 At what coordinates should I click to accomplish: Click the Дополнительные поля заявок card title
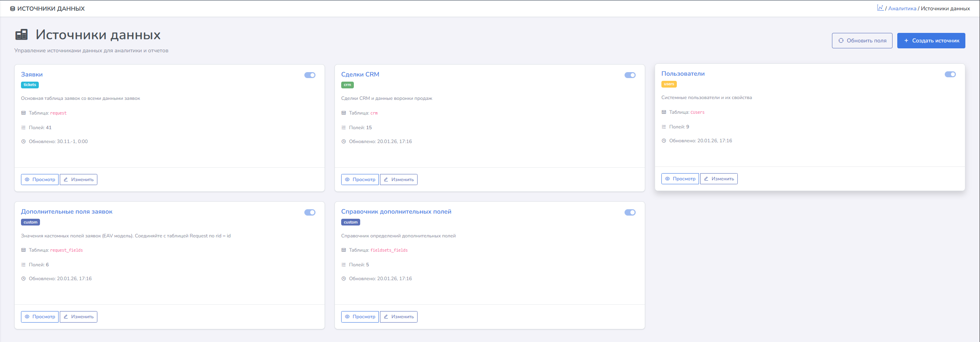pyautogui.click(x=66, y=212)
